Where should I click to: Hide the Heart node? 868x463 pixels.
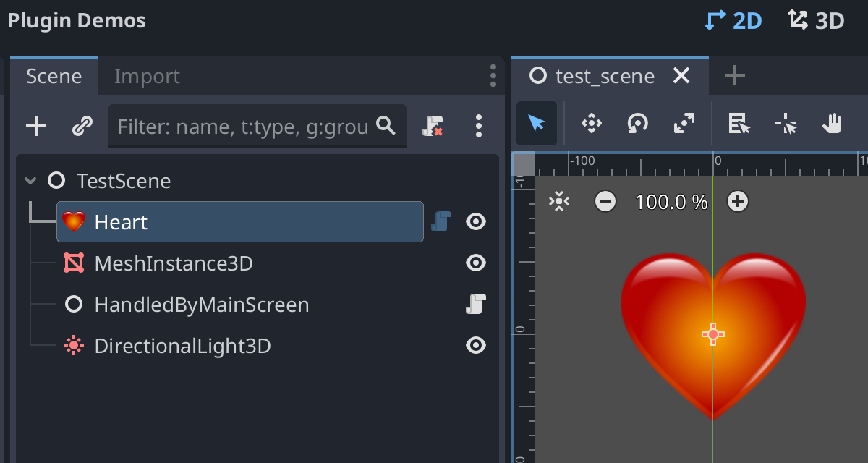475,222
